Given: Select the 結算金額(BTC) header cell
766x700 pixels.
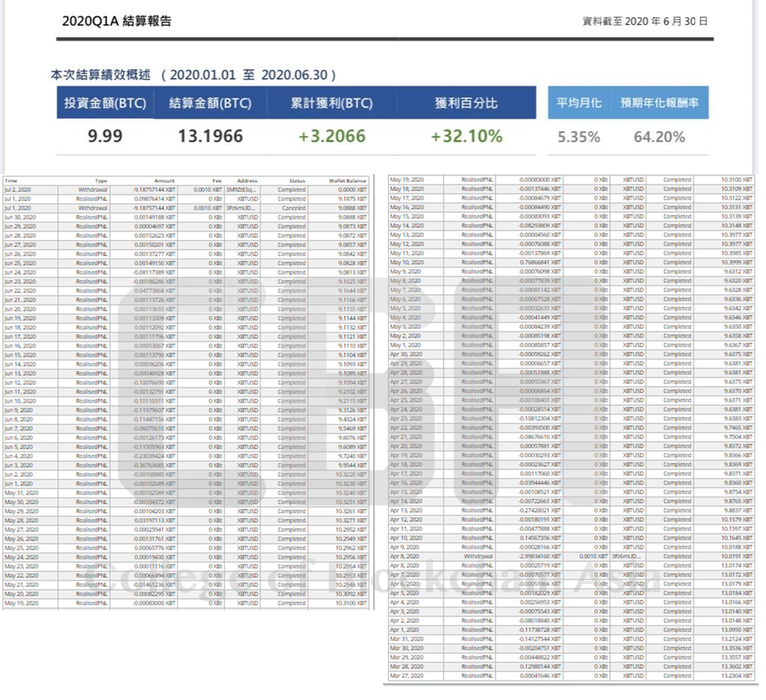Looking at the screenshot, I should 210,103.
